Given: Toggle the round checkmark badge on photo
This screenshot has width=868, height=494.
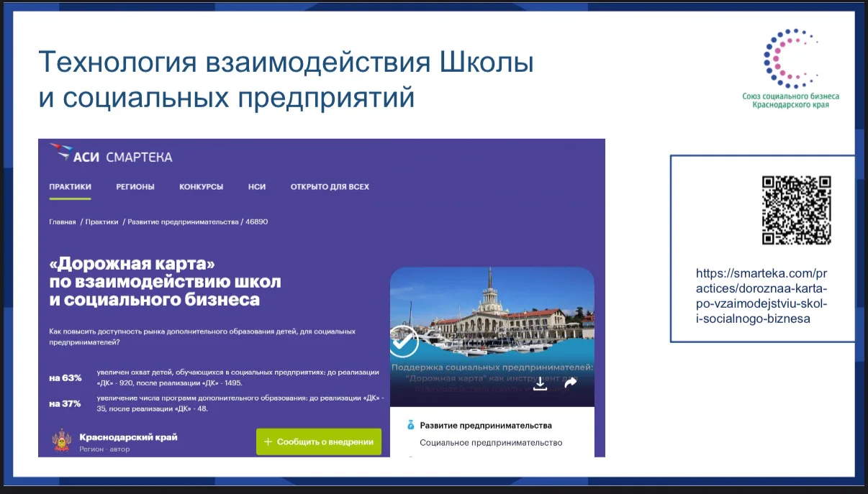Looking at the screenshot, I should coord(403,342).
